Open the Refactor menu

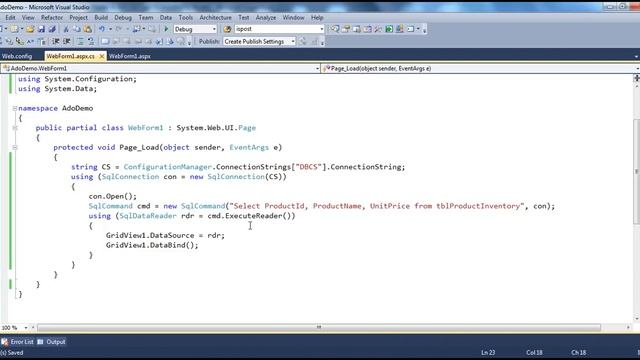[52, 18]
